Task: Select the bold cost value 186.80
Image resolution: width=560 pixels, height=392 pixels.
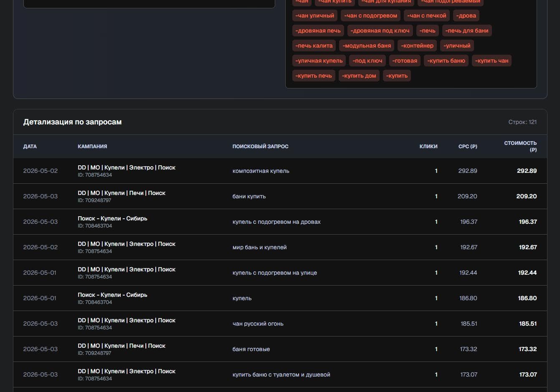Action: (x=527, y=298)
